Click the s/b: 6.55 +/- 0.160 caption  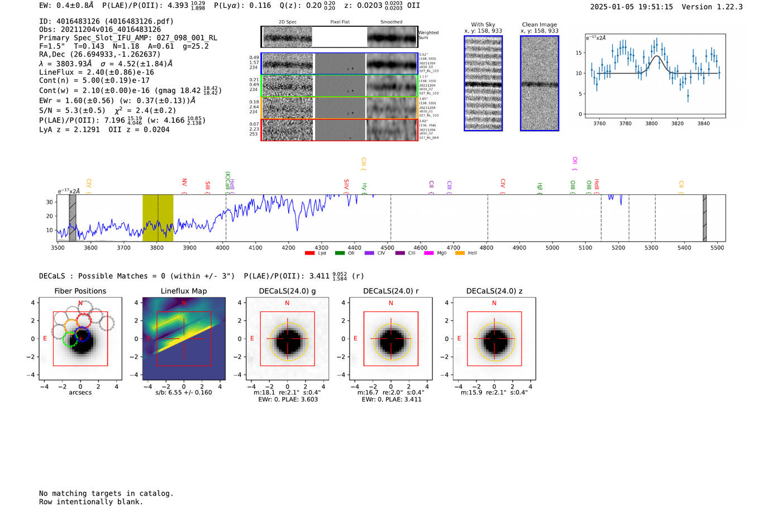click(x=184, y=392)
